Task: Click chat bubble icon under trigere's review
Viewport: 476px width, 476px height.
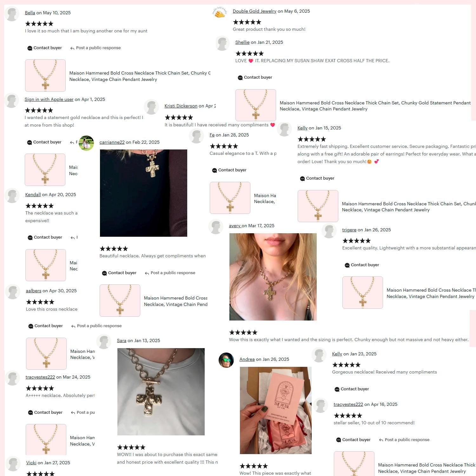Action: point(347,265)
